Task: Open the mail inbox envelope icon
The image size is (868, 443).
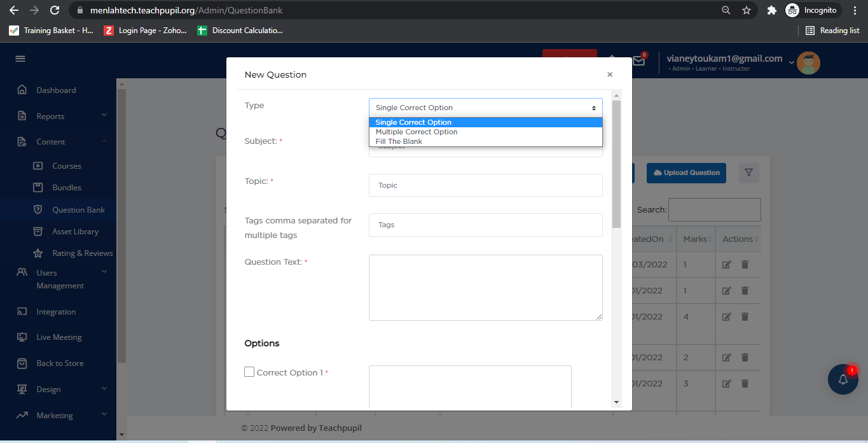Action: point(638,61)
